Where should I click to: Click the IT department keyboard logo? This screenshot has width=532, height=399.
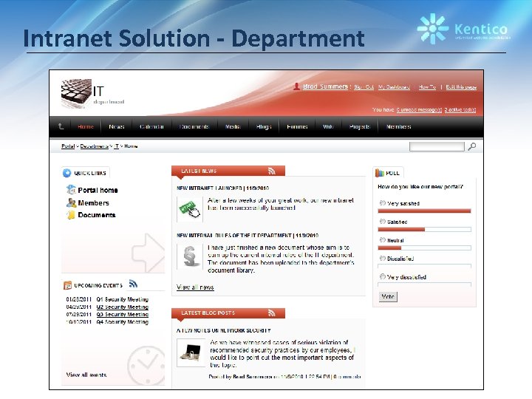pos(76,94)
